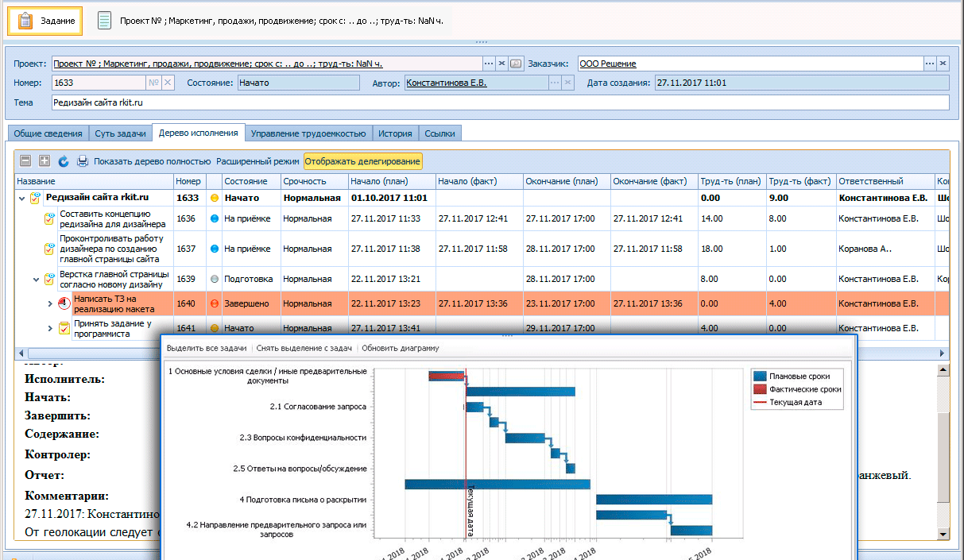
Task: Click the expand all tree icon
Action: coord(45,161)
